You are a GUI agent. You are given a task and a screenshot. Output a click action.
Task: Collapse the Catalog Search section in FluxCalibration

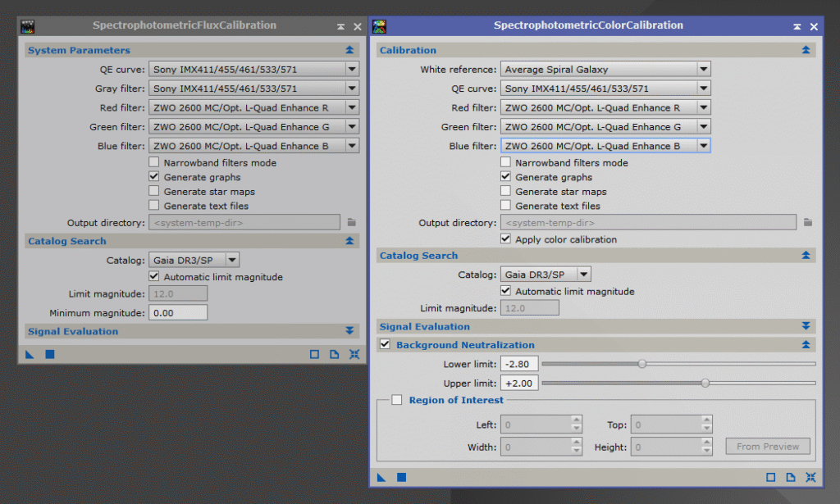coord(349,241)
